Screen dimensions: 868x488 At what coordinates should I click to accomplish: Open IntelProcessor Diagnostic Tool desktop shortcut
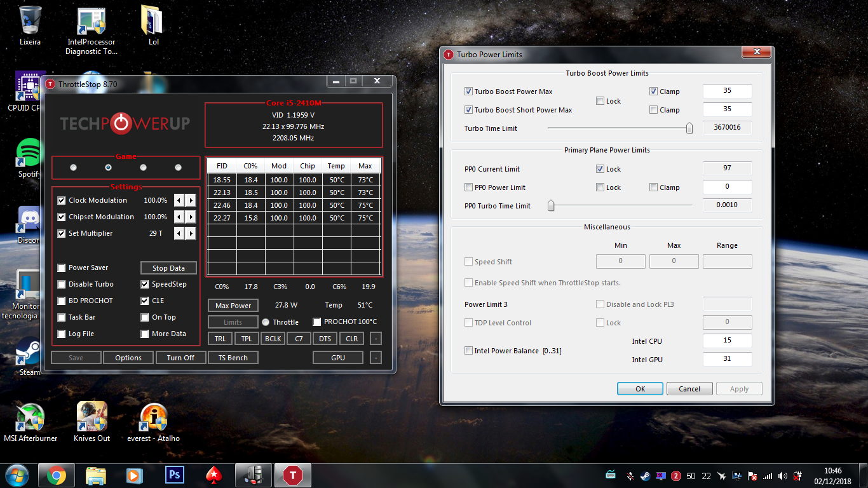click(x=92, y=30)
